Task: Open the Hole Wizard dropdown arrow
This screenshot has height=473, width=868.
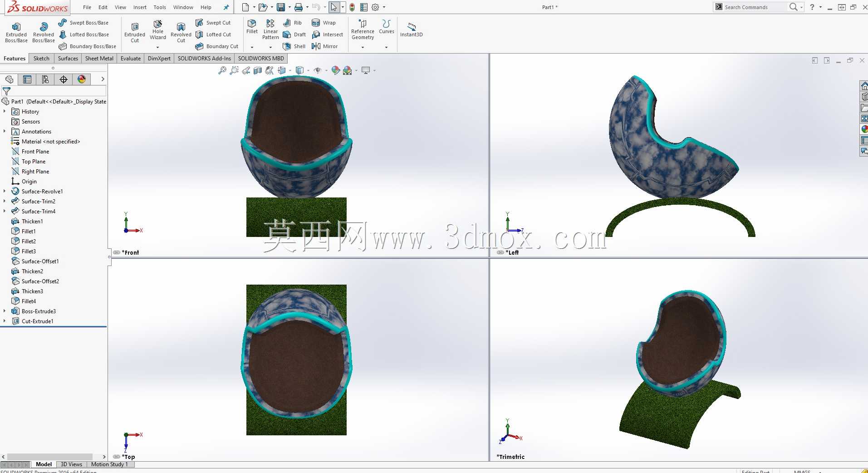Action: (158, 47)
